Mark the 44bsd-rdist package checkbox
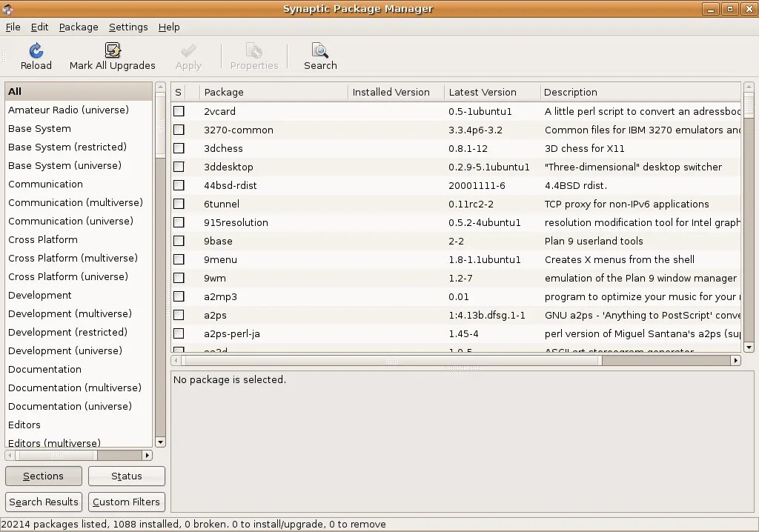 coord(179,185)
